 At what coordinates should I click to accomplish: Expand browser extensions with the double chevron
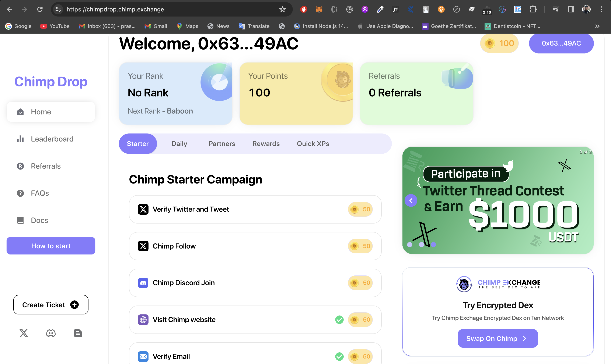click(533, 9)
